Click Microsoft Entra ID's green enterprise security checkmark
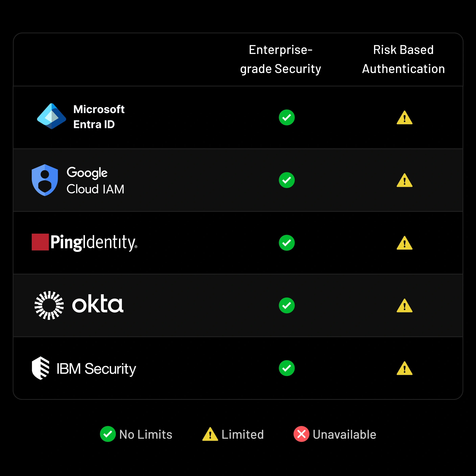Viewport: 476px width, 476px height. pyautogui.click(x=287, y=118)
